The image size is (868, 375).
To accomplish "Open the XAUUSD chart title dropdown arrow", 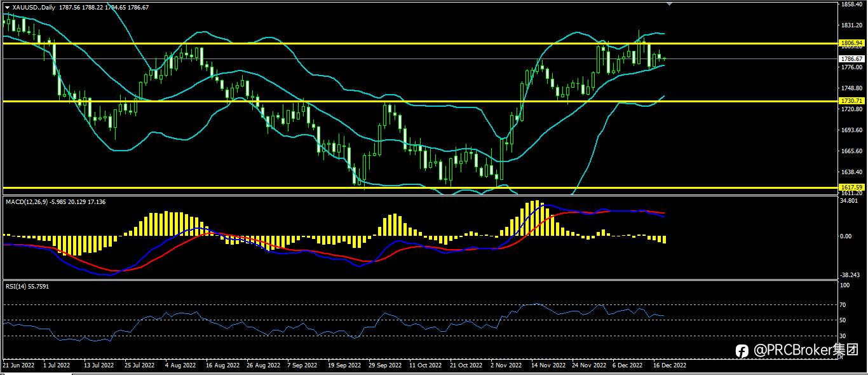I will (7, 7).
